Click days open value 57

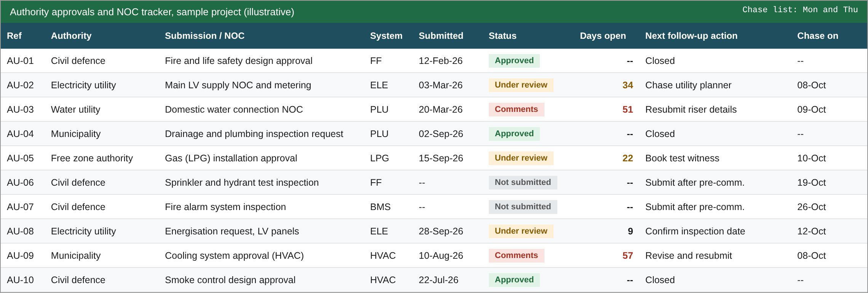click(x=627, y=256)
